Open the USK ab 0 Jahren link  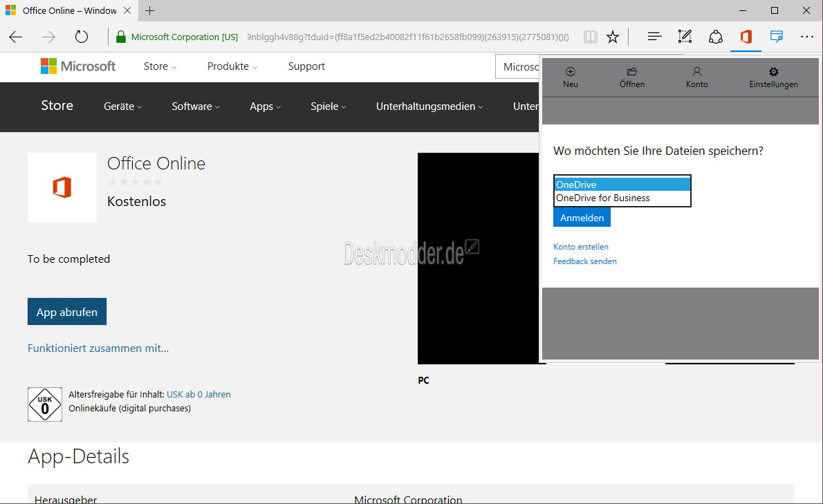(198, 394)
